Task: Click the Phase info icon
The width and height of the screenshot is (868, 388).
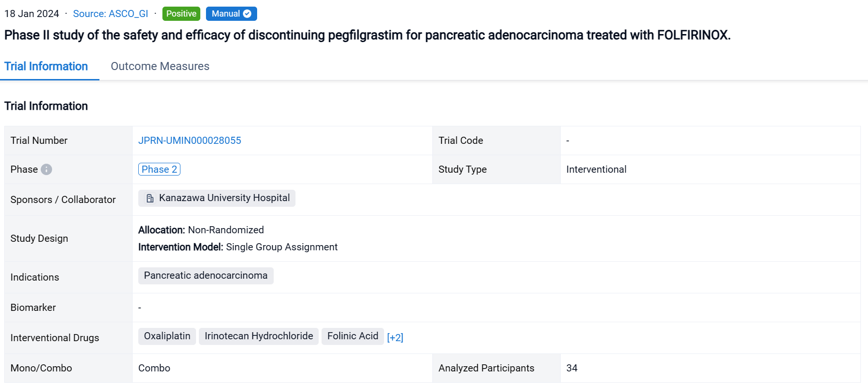Action: click(x=46, y=169)
